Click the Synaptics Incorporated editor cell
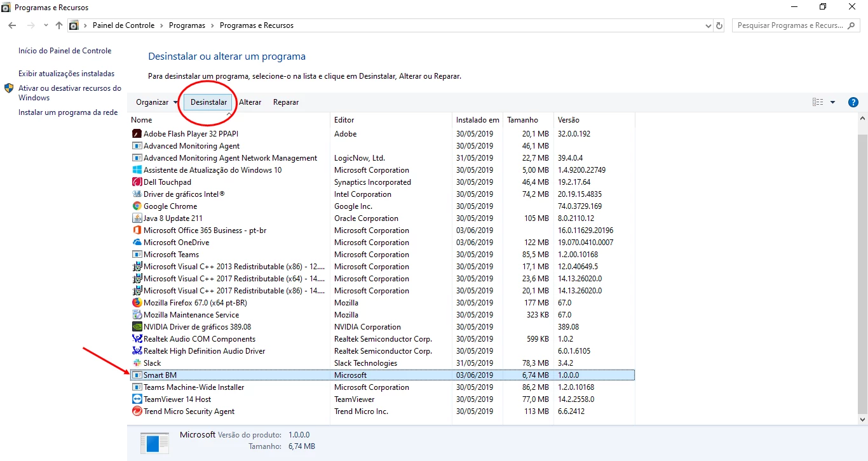The height and width of the screenshot is (461, 868). (x=372, y=182)
